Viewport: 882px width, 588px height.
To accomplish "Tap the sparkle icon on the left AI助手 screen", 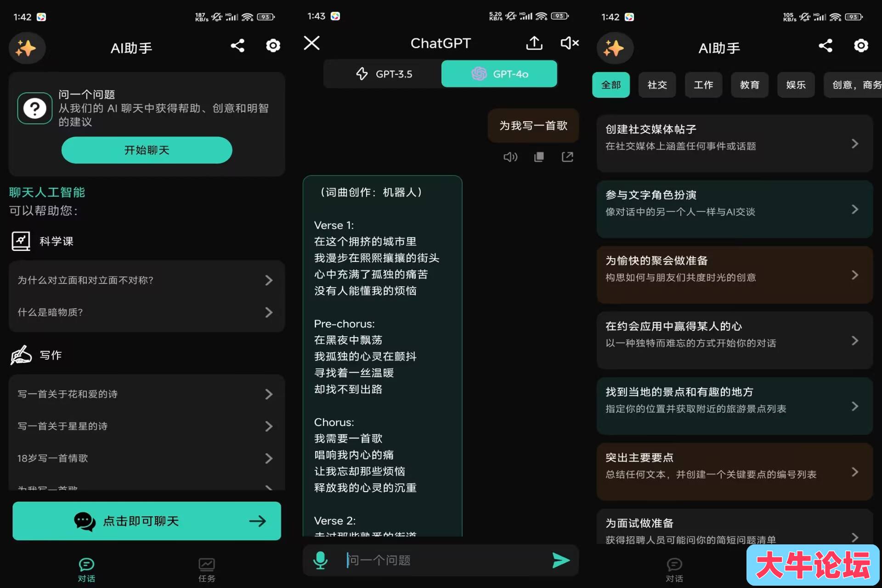I will [27, 48].
